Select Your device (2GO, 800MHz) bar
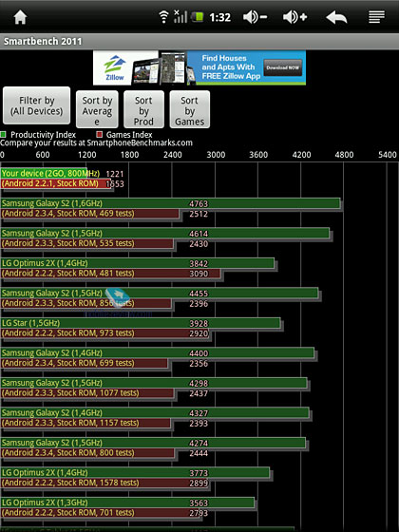This screenshot has height=532, width=399. [x=44, y=173]
